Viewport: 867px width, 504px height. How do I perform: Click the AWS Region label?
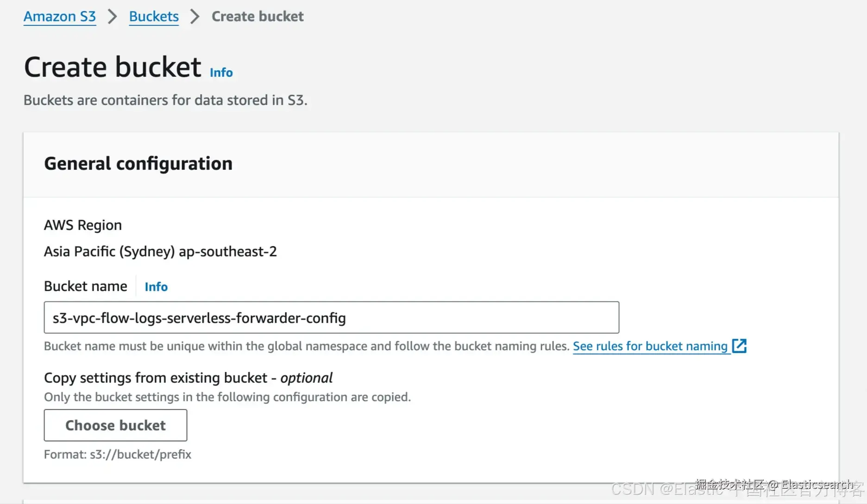coord(83,225)
